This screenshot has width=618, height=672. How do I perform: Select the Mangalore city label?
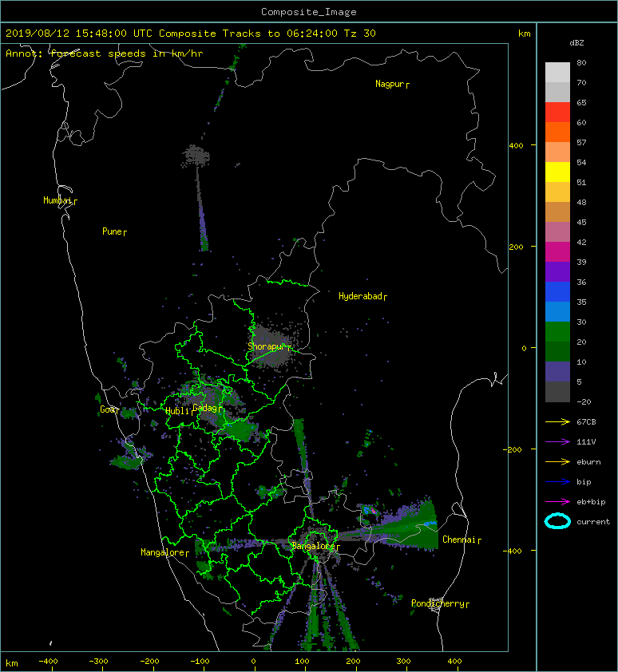(164, 552)
